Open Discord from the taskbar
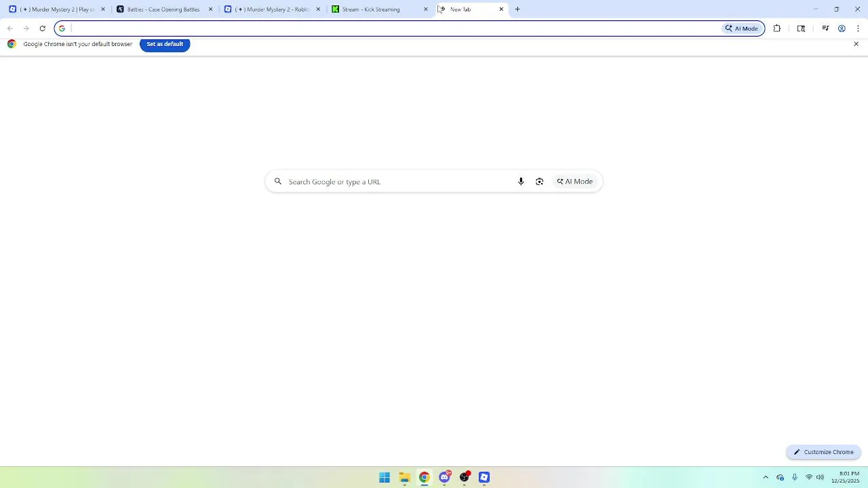Screen dimensions: 868x488 pyautogui.click(x=445, y=477)
